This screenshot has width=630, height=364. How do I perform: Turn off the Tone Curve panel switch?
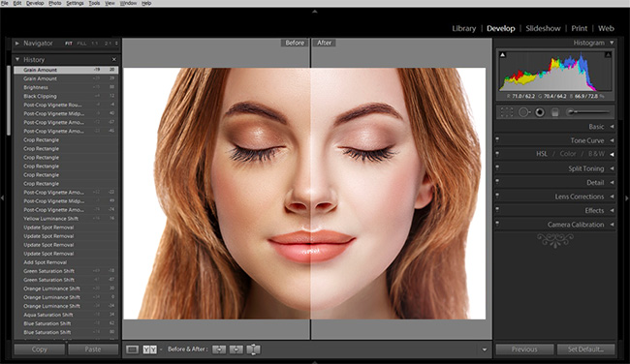tap(497, 139)
